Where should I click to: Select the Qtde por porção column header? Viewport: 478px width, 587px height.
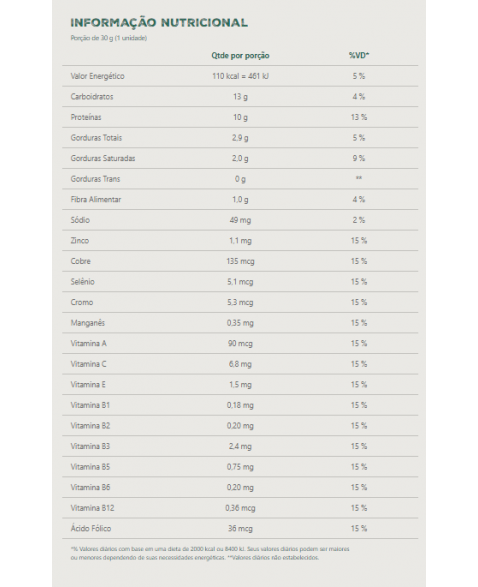pyautogui.click(x=240, y=55)
